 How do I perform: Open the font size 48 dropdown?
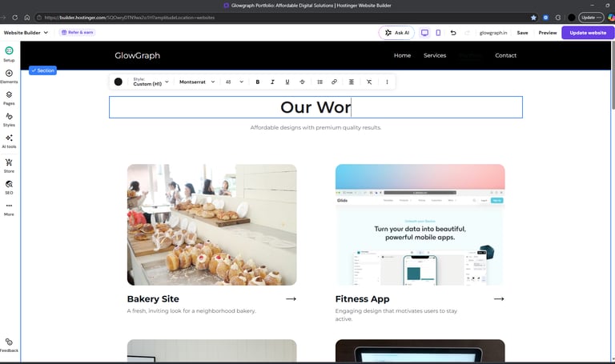pos(235,82)
